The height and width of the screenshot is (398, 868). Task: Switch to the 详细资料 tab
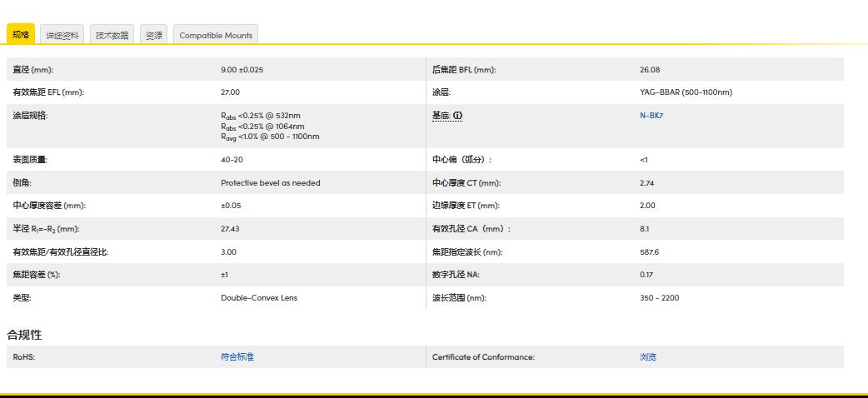[63, 35]
